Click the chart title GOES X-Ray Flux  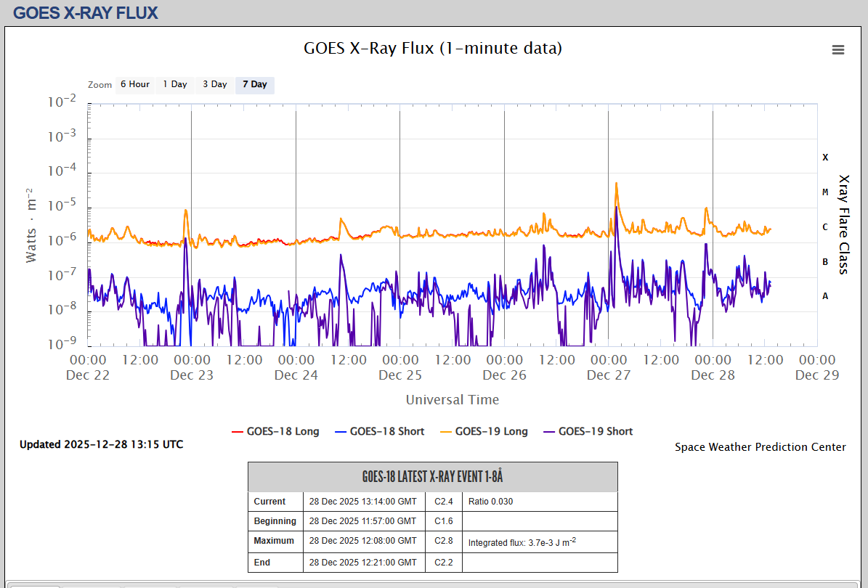[432, 49]
